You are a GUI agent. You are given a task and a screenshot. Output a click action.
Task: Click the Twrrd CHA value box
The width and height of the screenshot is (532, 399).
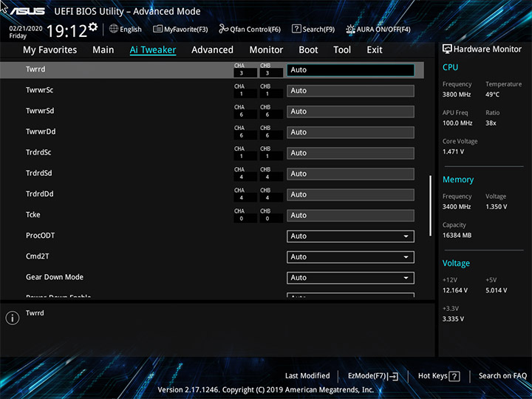pyautogui.click(x=245, y=72)
